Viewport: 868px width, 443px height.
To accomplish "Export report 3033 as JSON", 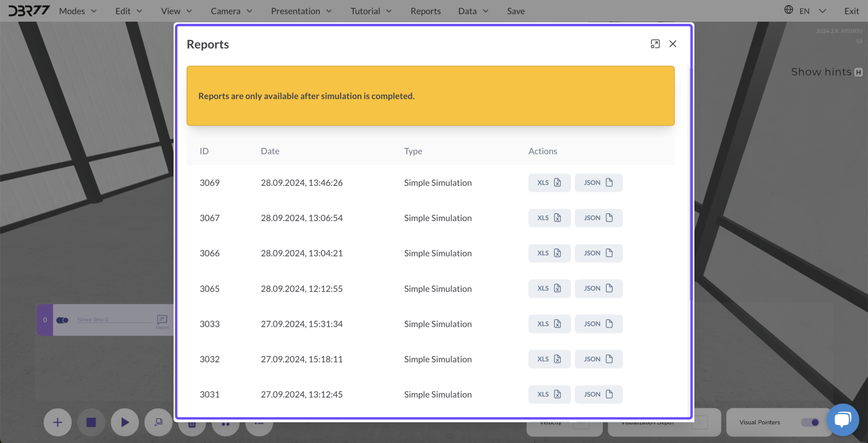I will pos(598,324).
